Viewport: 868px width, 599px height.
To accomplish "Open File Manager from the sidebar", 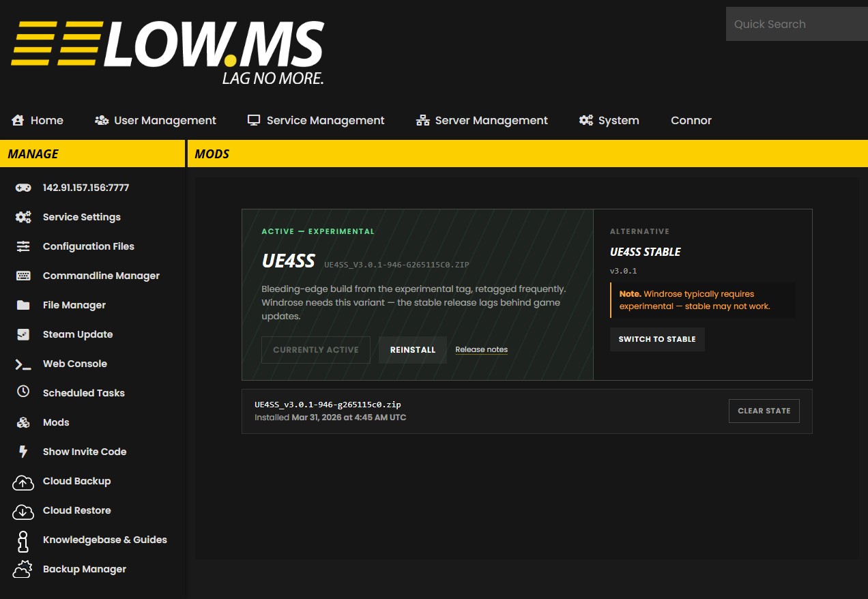I will click(74, 305).
